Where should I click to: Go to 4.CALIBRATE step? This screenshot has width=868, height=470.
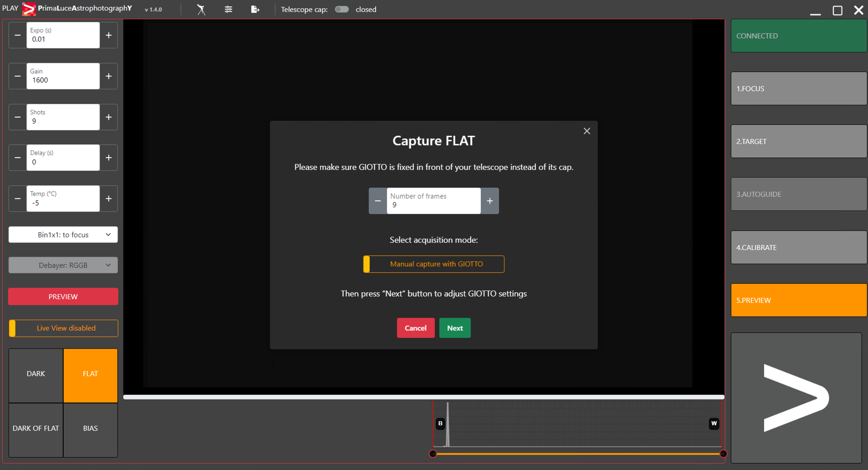[x=799, y=248]
